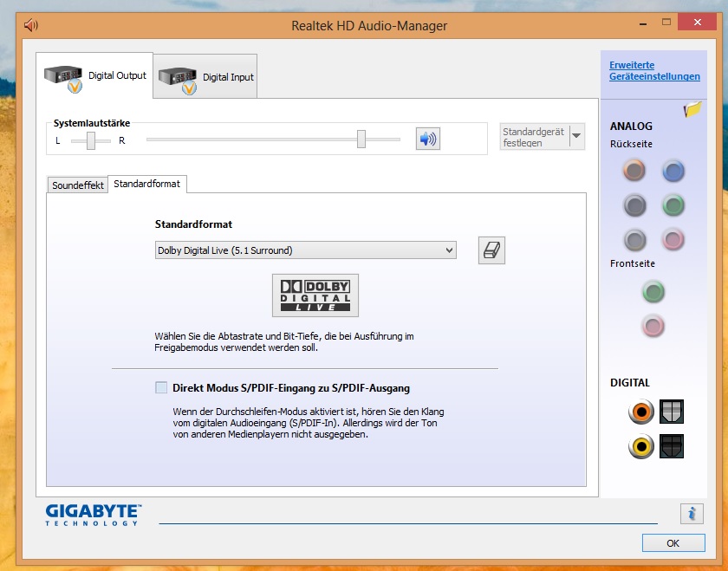Screen dimensions: 728x571
Task: Open the Standardformat dropdown list
Action: tap(305, 250)
